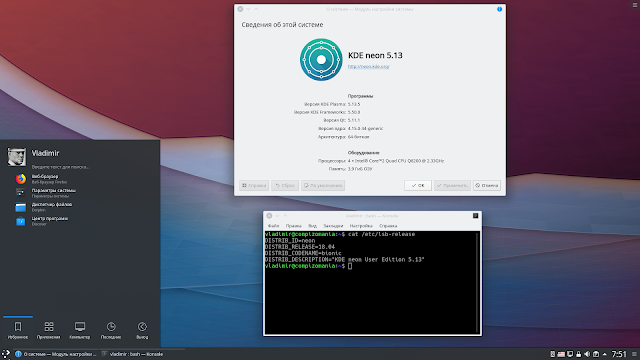Image resolution: width=640 pixels, height=360 pixels.
Task: Minimize the Konsole window
Action: click(277, 216)
